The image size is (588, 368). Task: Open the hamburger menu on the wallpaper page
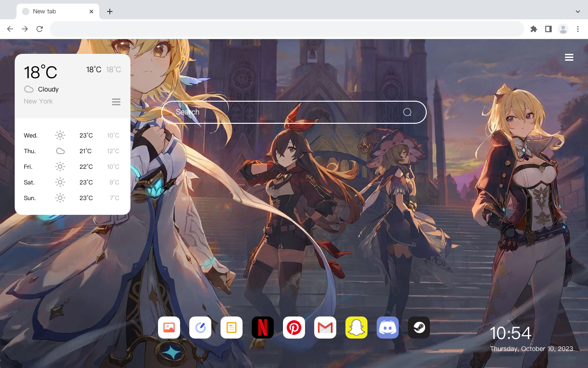(569, 57)
